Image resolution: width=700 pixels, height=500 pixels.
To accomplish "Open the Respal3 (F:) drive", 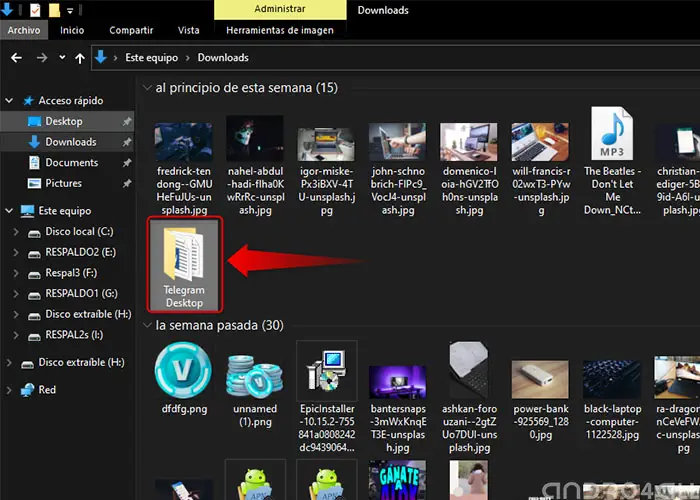I will click(x=71, y=273).
